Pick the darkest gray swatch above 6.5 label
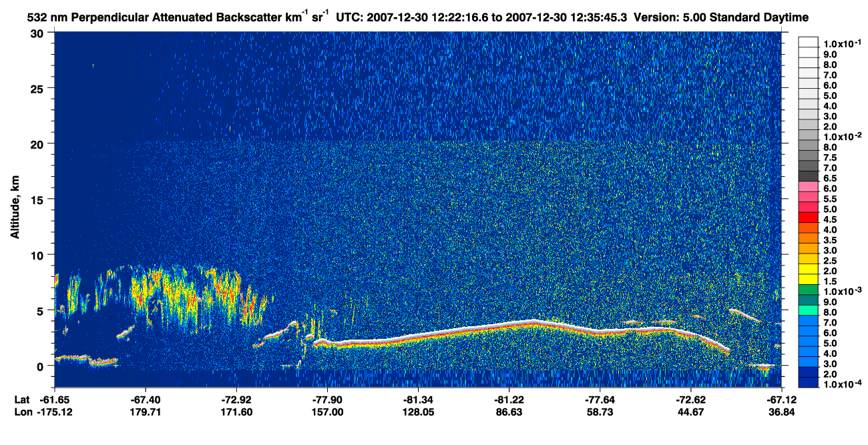868x445 pixels. 808,175
